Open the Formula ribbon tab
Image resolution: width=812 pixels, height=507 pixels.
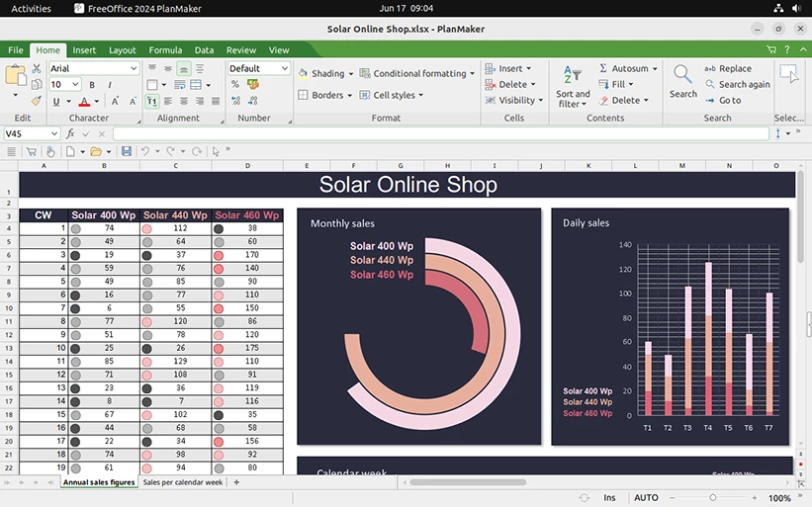165,50
